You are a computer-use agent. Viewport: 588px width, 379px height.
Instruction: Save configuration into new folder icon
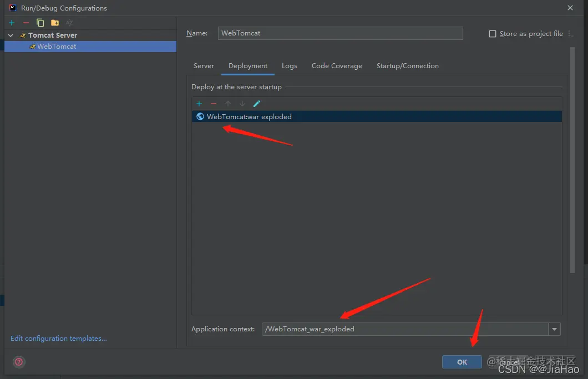click(55, 23)
